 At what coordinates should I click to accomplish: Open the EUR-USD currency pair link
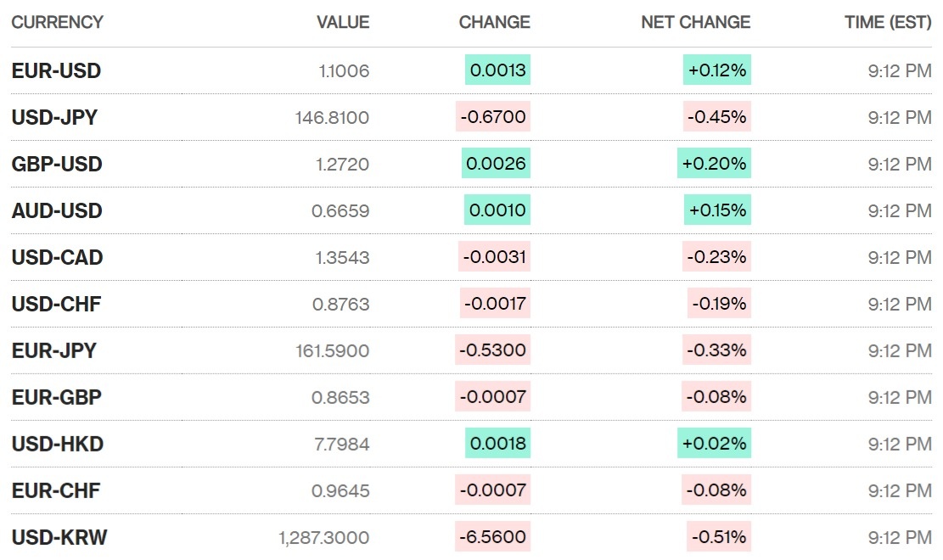tap(56, 70)
